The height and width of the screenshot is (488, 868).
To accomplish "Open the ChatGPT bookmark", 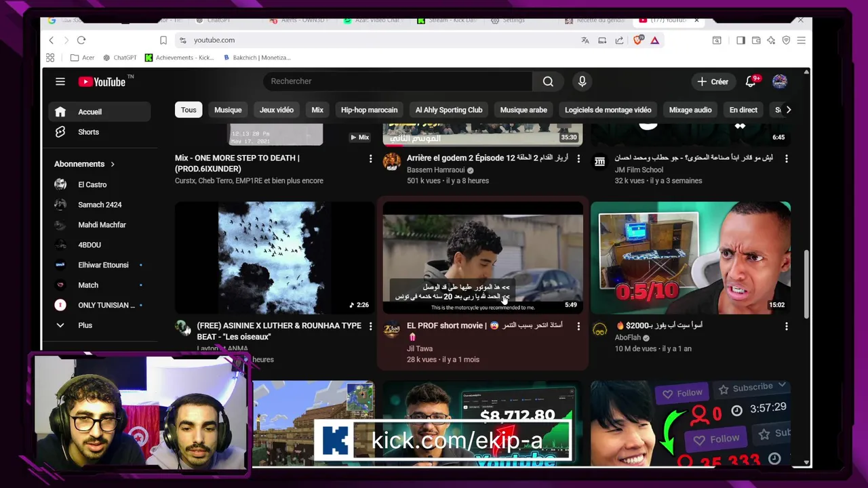I will (x=119, y=58).
